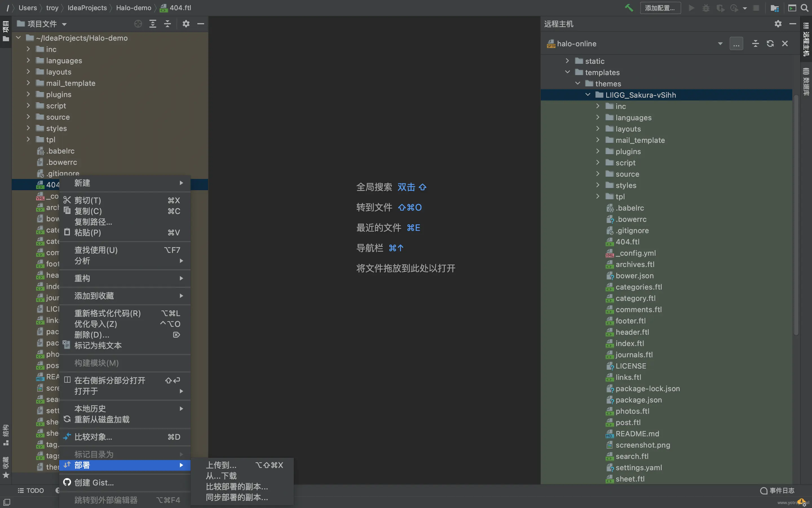This screenshot has height=508, width=812.
Task: Select Reload from Disk in context menu
Action: click(x=125, y=419)
